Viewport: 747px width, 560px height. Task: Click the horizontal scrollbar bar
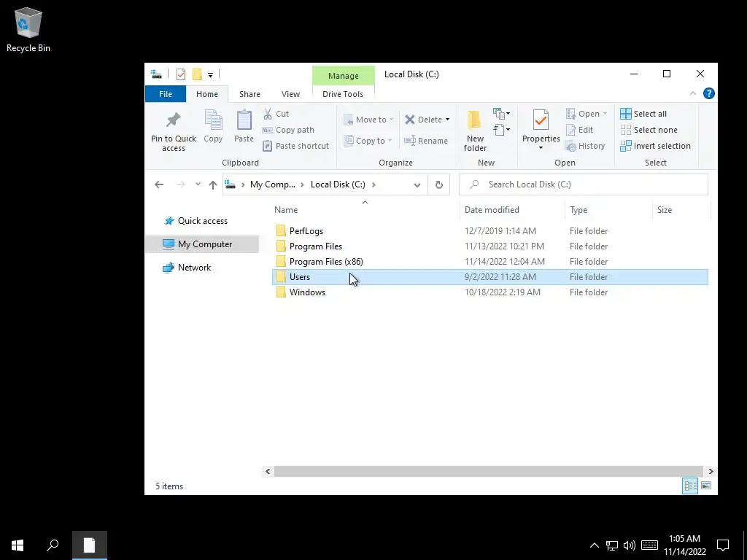click(x=488, y=472)
